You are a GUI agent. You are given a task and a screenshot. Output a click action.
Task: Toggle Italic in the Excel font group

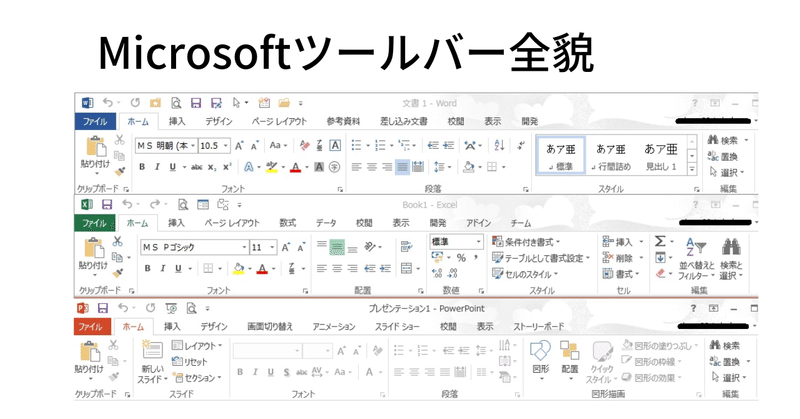coord(163,268)
